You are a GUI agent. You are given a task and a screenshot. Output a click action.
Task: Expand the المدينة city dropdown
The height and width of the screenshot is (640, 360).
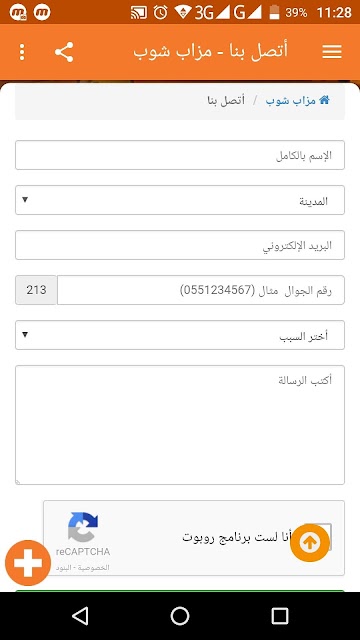pos(180,200)
